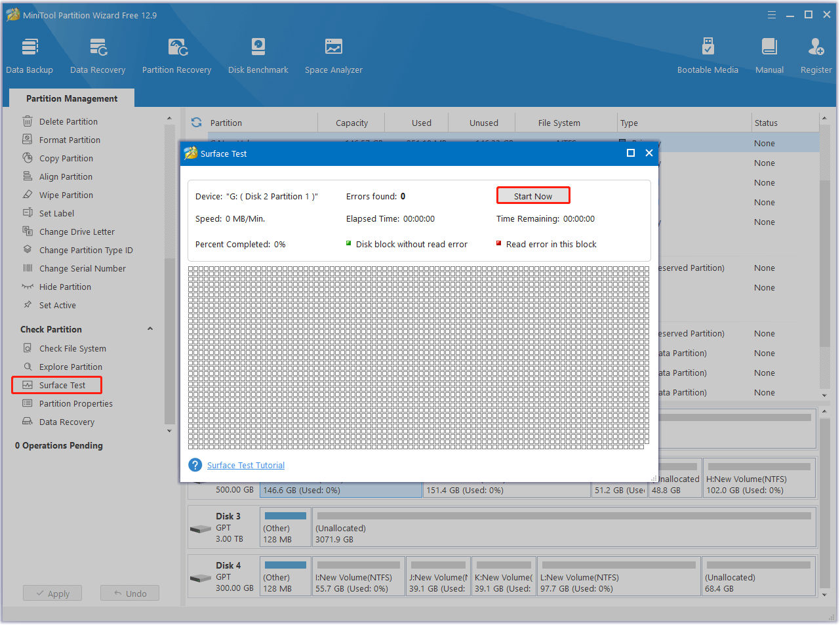Click the Undo button
This screenshot has width=840, height=625.
(x=130, y=593)
